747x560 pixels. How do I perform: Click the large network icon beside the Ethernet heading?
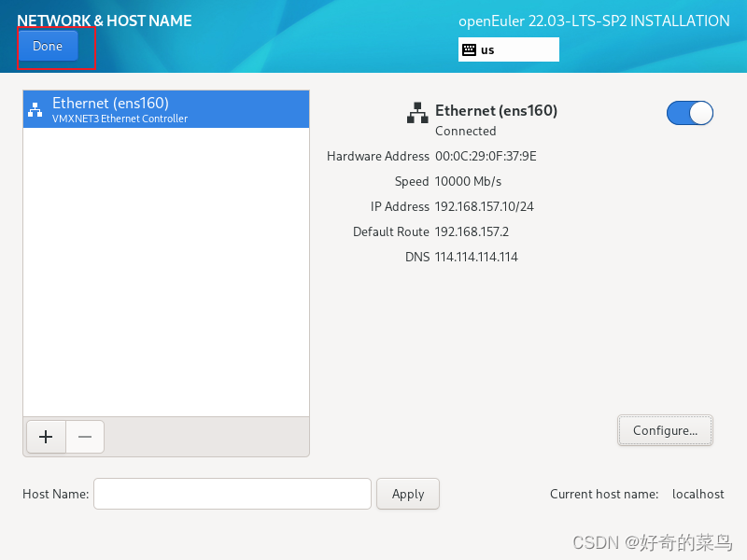(x=417, y=112)
